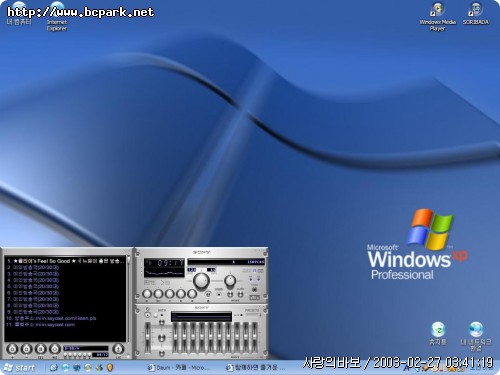Image resolution: width=500 pixels, height=375 pixels.
Task: Click the equalizer curve graph display
Action: tap(201, 316)
